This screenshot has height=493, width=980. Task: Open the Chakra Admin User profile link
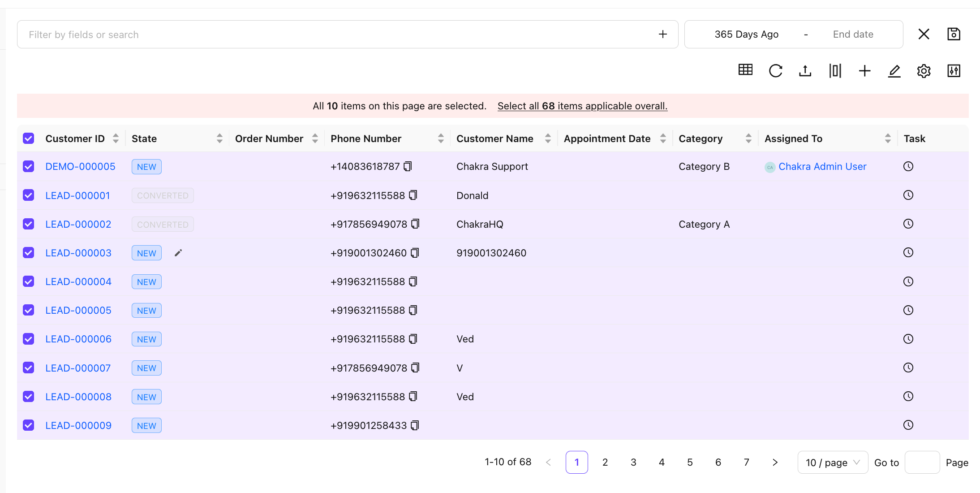point(823,166)
